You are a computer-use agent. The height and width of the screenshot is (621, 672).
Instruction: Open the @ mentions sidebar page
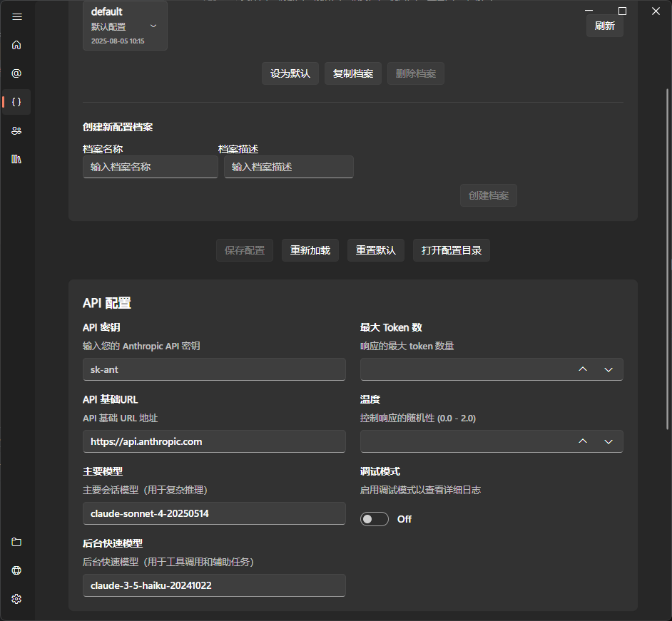point(16,73)
